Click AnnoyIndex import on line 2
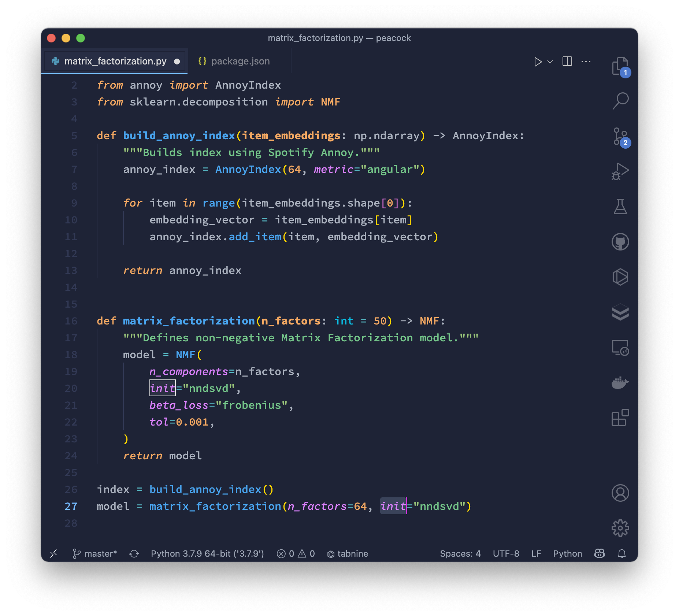The image size is (679, 616). [x=248, y=85]
